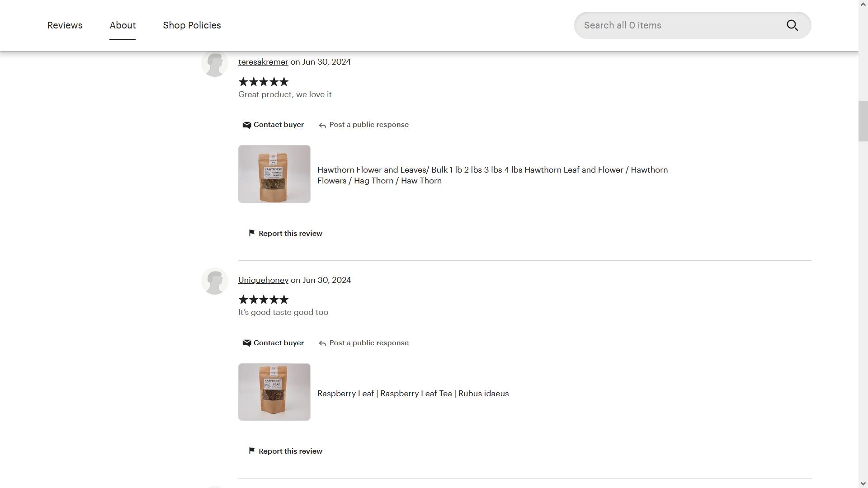This screenshot has width=868, height=488.
Task: Click envelope icon for Uniquehoney's Contact buyer
Action: click(246, 343)
